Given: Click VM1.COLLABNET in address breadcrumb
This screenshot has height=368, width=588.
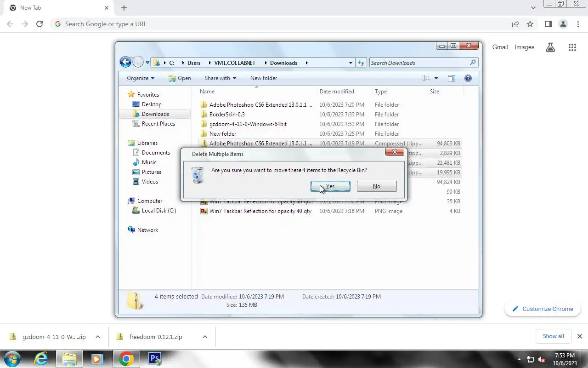Looking at the screenshot, I should tap(235, 63).
